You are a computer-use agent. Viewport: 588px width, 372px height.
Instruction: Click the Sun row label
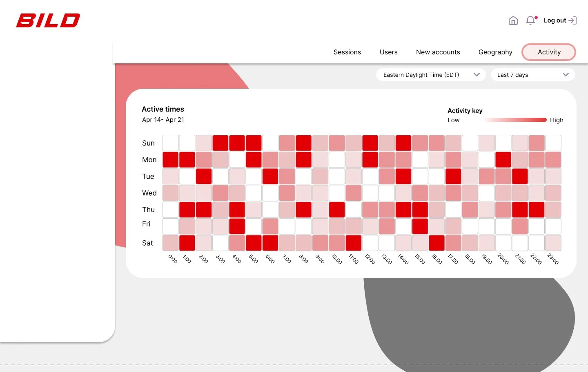(x=148, y=143)
